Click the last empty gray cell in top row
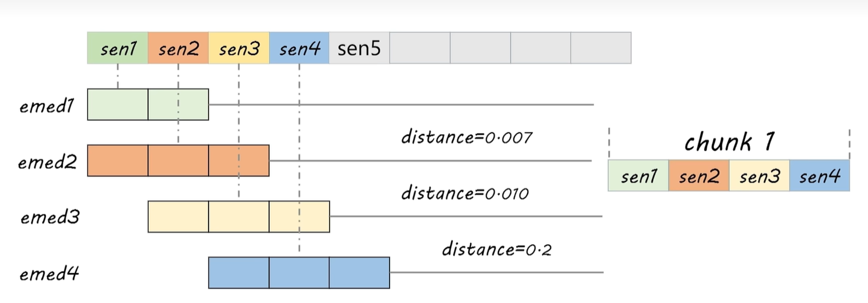The height and width of the screenshot is (303, 868). (601, 48)
